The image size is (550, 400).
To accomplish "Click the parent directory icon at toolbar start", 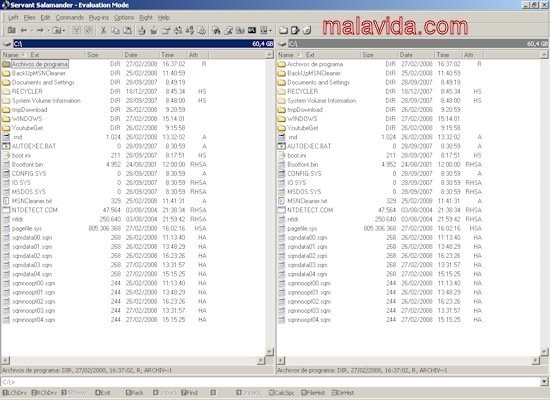I will tap(12, 30).
